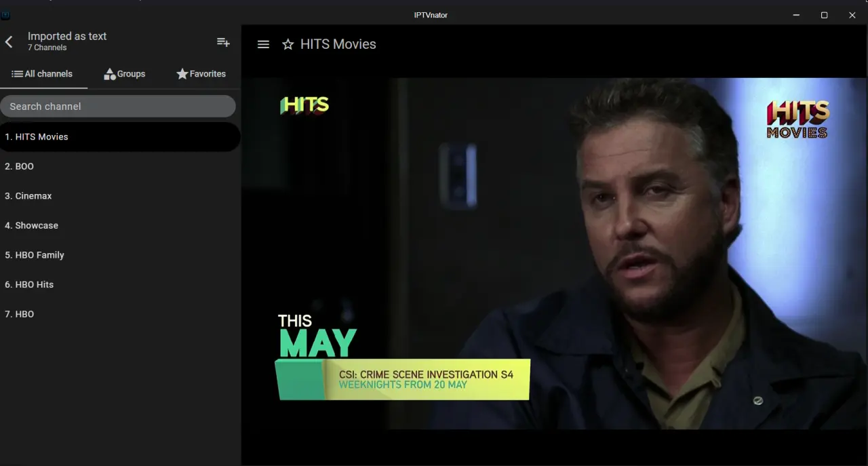Select channel 7. HBO

pos(120,314)
